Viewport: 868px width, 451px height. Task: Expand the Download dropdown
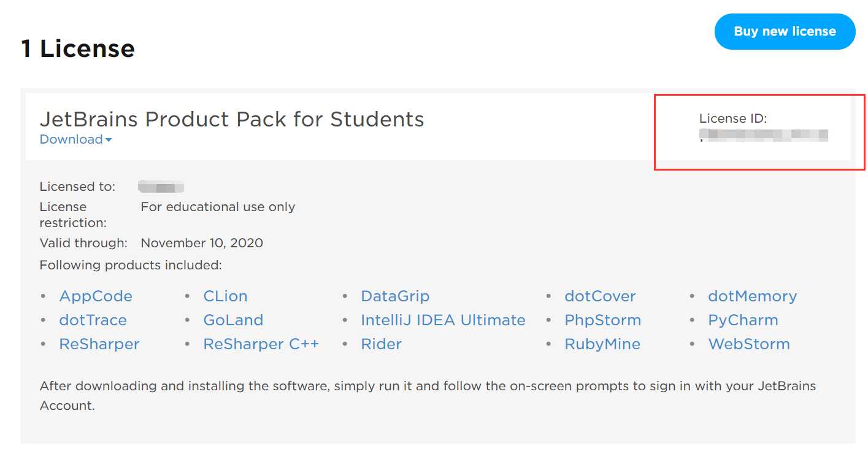coord(75,139)
